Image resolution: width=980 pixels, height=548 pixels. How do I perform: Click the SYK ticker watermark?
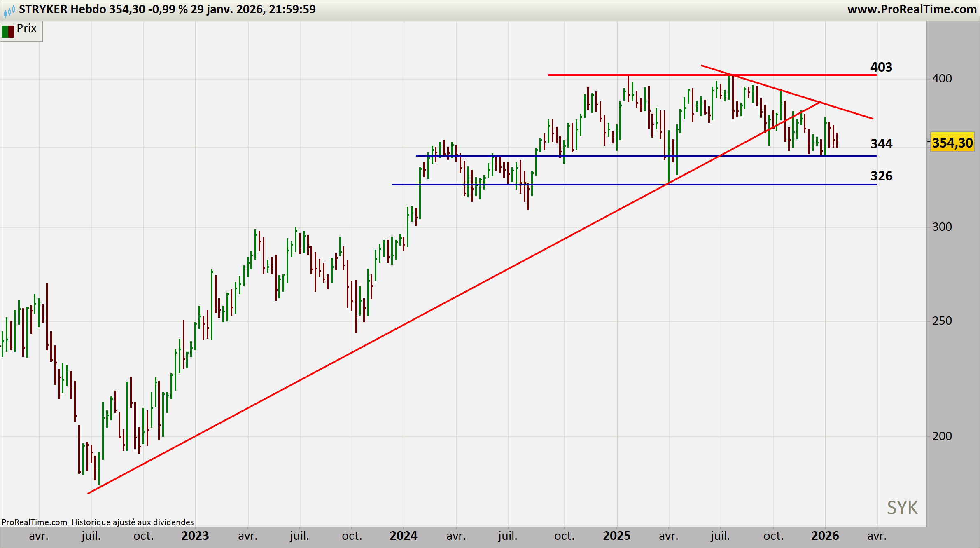902,508
